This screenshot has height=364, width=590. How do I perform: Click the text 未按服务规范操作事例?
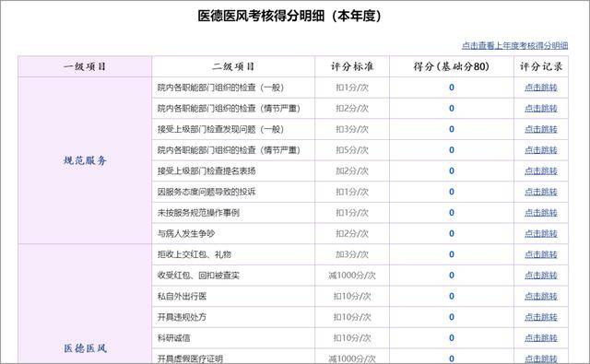[198, 213]
